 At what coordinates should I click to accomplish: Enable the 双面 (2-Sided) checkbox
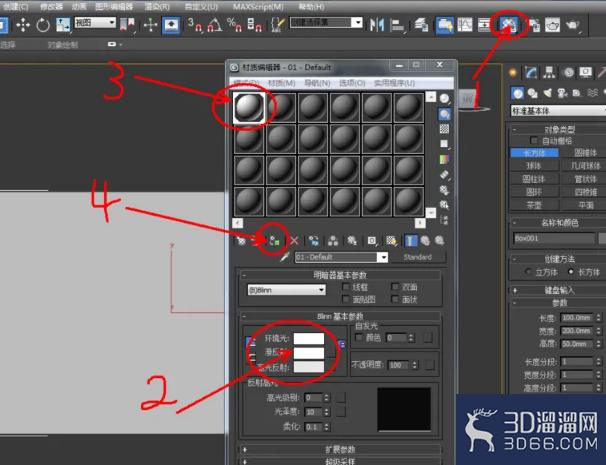pos(395,287)
